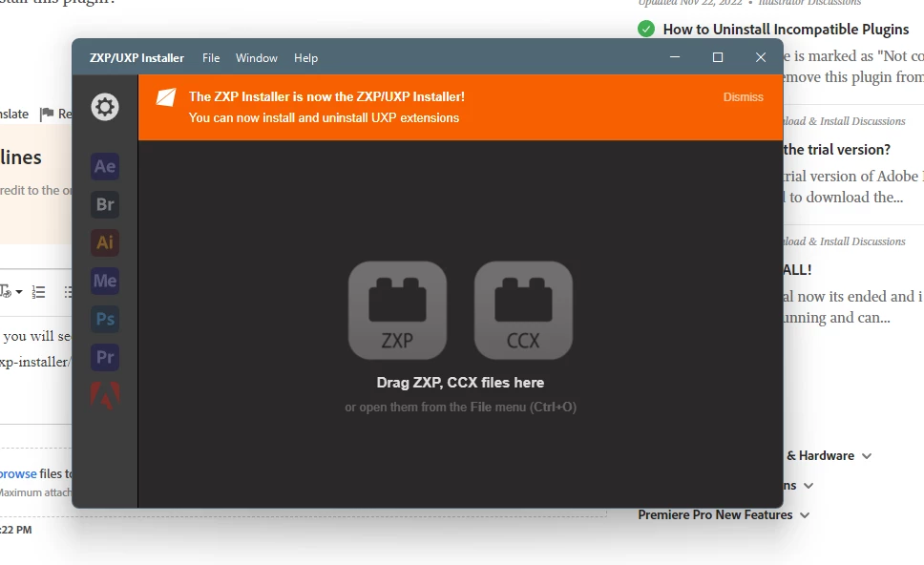Open the text format dropdown arrow in editor
The width and height of the screenshot is (924, 565).
pos(19,292)
